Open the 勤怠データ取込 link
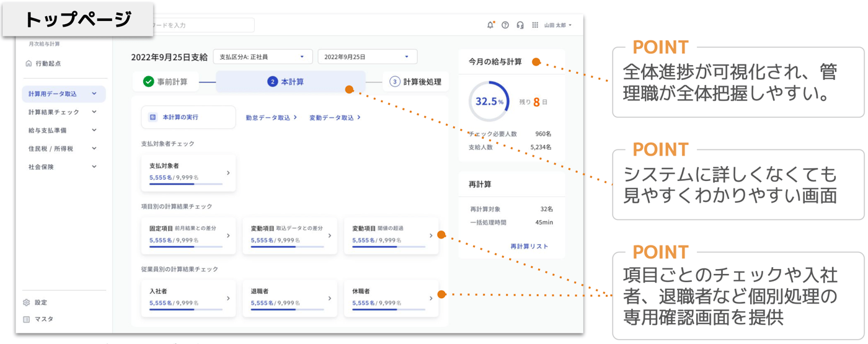The width and height of the screenshot is (868, 344). click(271, 117)
